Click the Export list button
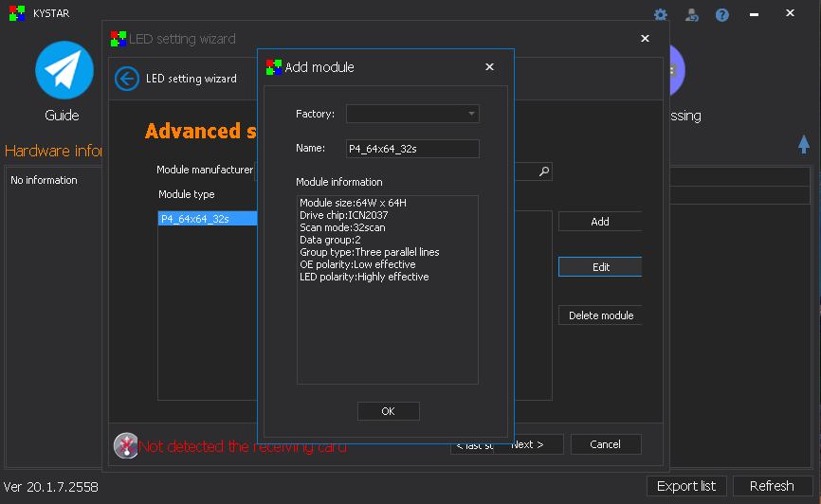Image resolution: width=821 pixels, height=504 pixels. [x=686, y=486]
